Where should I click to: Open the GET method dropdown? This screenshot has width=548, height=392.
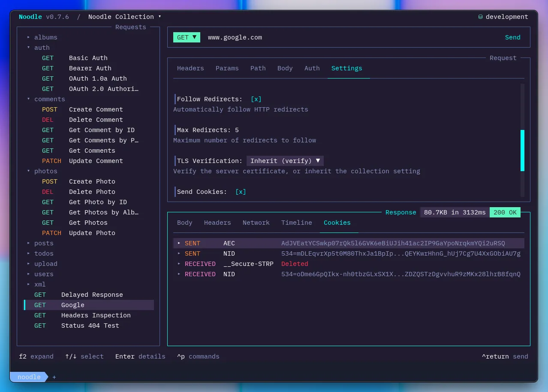187,37
